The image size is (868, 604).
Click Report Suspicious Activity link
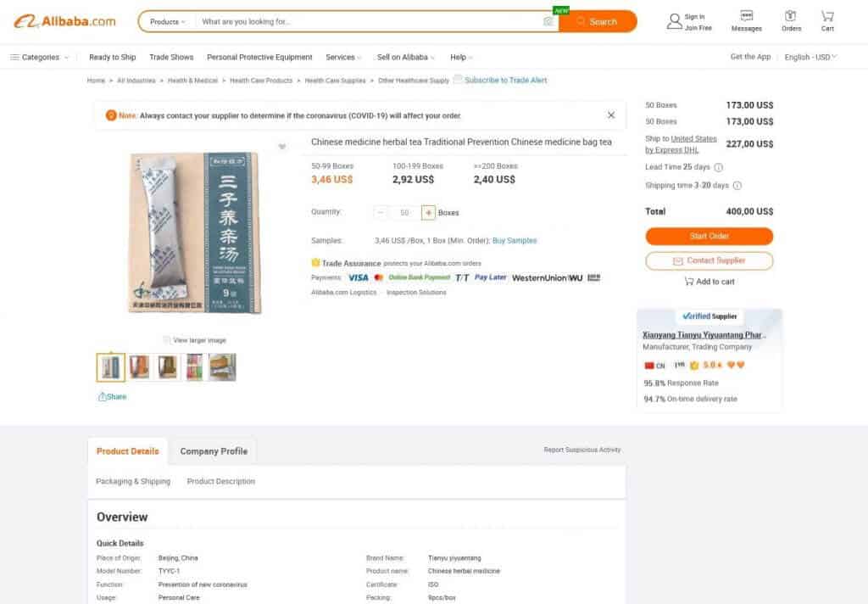tap(581, 450)
